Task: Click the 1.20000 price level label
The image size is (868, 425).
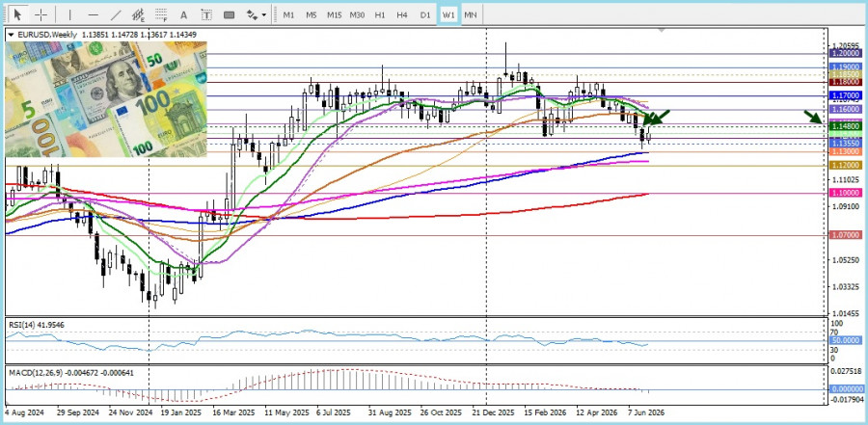Action: pyautogui.click(x=846, y=53)
